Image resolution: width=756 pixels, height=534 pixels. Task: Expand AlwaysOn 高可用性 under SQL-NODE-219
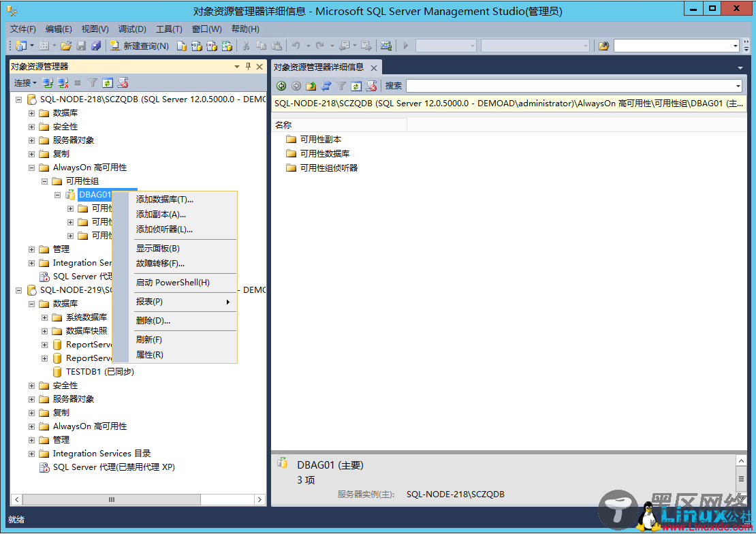[x=31, y=426]
